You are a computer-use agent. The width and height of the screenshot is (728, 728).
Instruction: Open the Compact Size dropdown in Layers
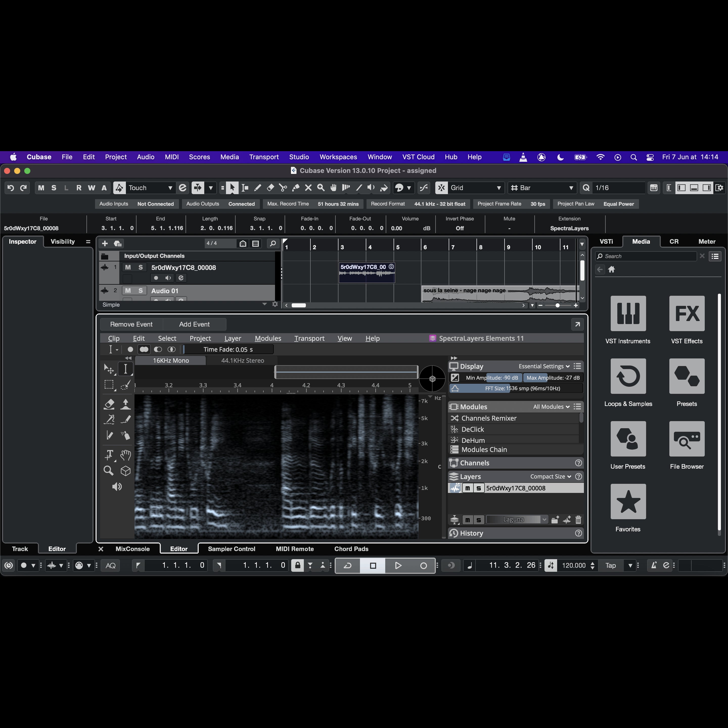pos(551,476)
